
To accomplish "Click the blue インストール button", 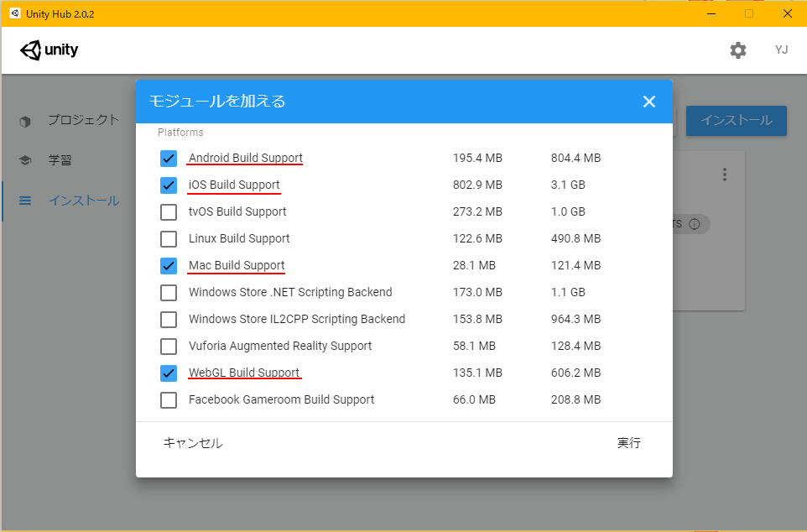I will [x=737, y=121].
